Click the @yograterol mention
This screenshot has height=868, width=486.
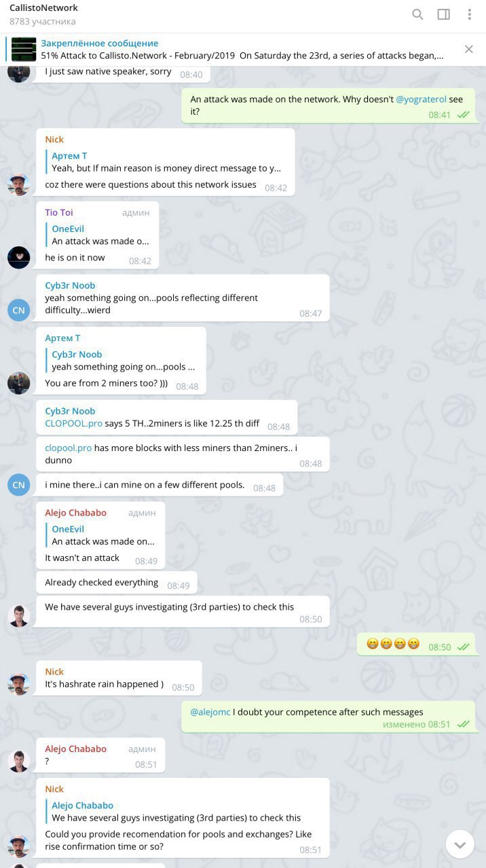click(x=421, y=99)
